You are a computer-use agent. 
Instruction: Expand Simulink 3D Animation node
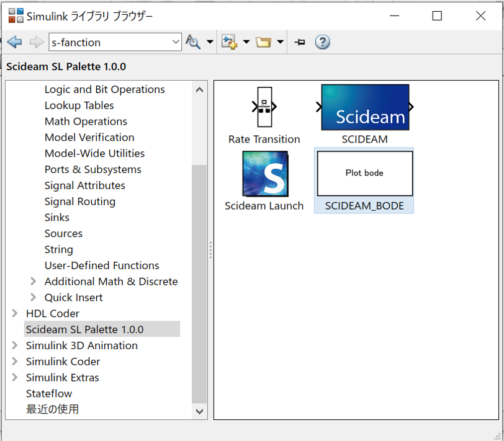[x=14, y=345]
